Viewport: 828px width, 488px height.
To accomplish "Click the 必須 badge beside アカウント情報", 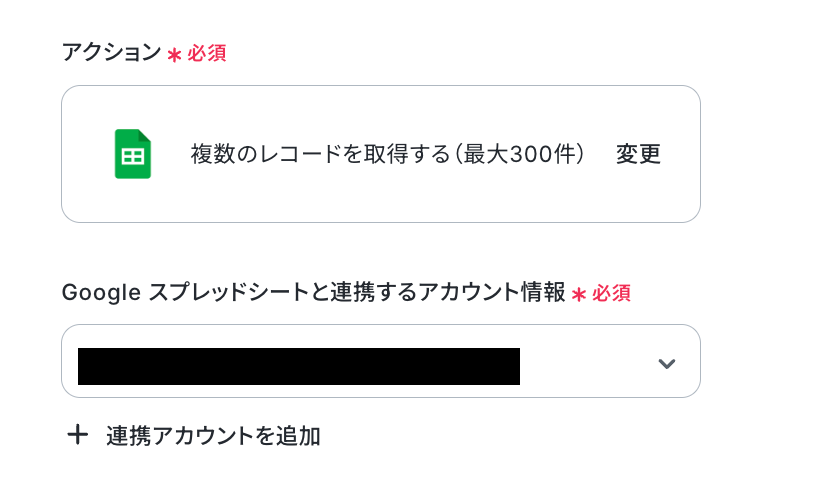I will (611, 293).
